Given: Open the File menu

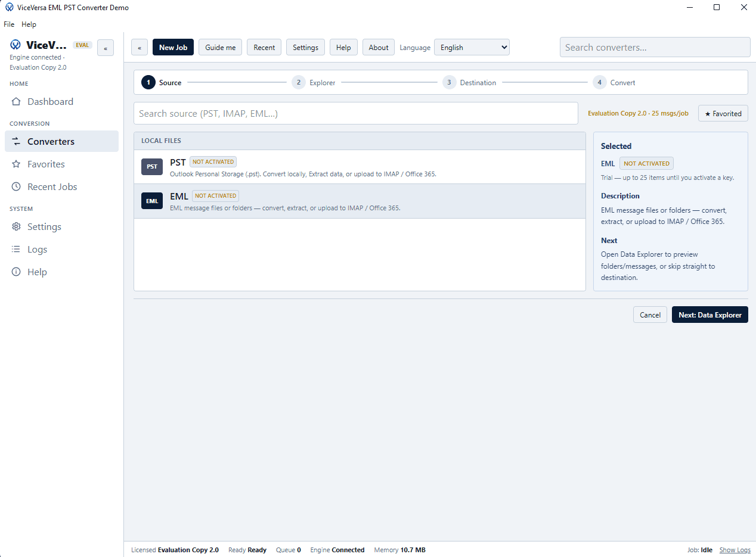Looking at the screenshot, I should [x=9, y=24].
